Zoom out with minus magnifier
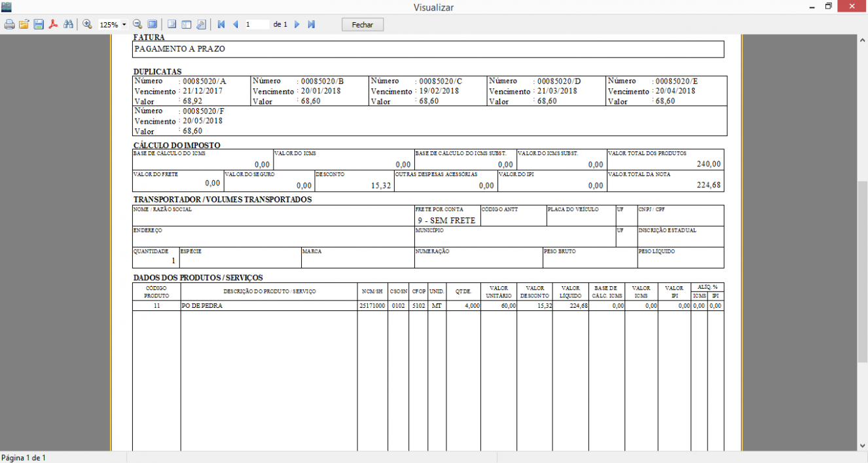The height and width of the screenshot is (463, 868). 137,24
